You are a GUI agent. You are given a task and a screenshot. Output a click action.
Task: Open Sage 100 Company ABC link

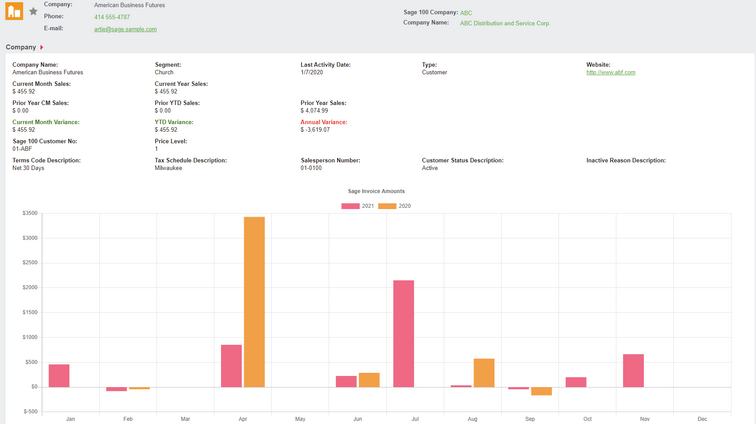click(x=466, y=13)
